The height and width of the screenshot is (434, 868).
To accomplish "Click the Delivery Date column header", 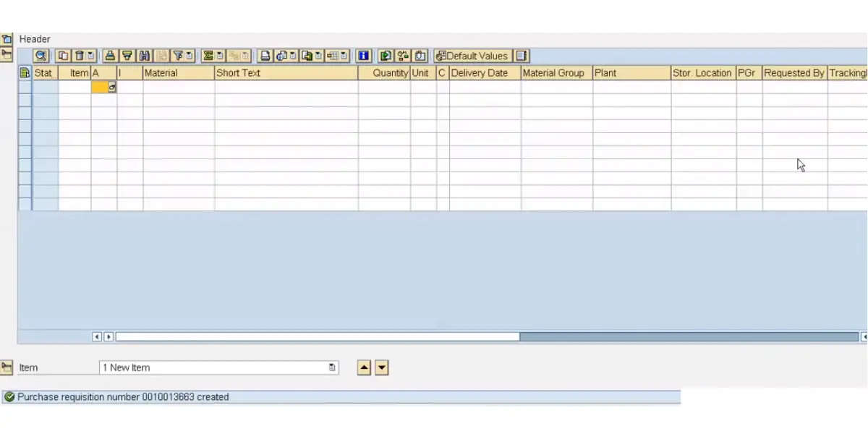I will tap(485, 73).
